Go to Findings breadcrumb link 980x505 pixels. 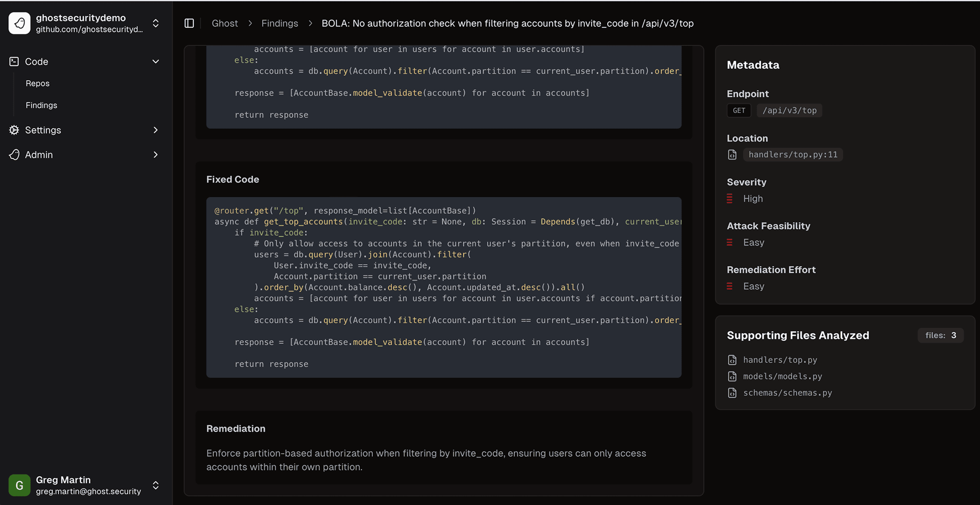pos(279,23)
